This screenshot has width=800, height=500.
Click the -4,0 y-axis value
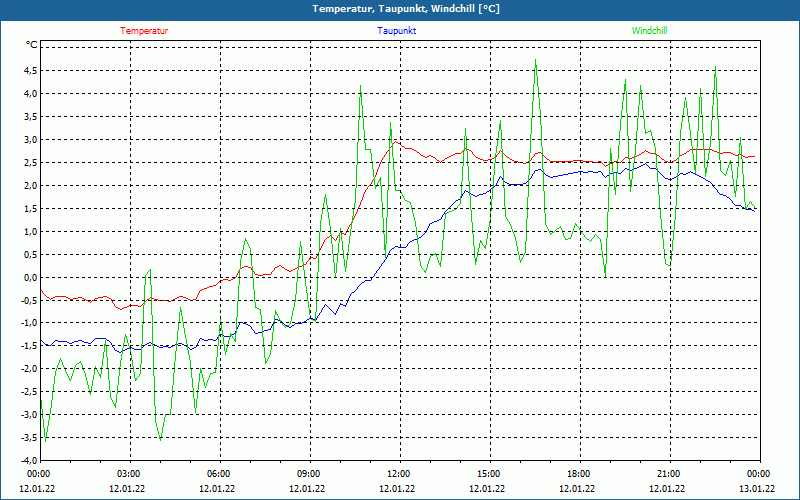(x=29, y=460)
